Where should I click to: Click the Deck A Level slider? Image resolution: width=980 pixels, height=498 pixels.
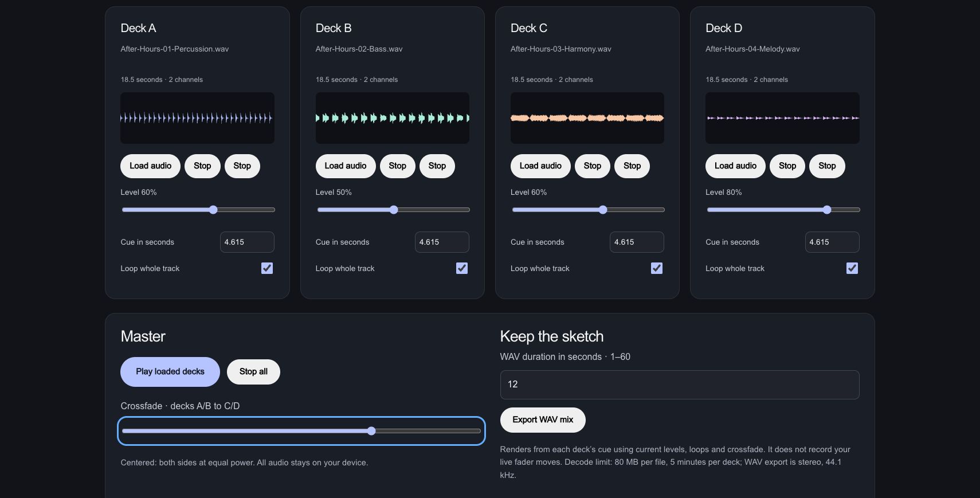[x=198, y=210]
